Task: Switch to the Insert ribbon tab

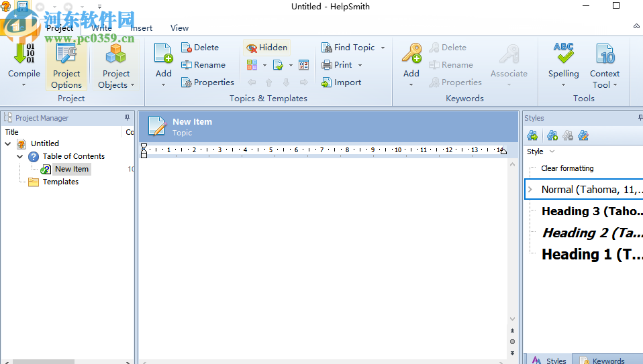Action: click(142, 28)
